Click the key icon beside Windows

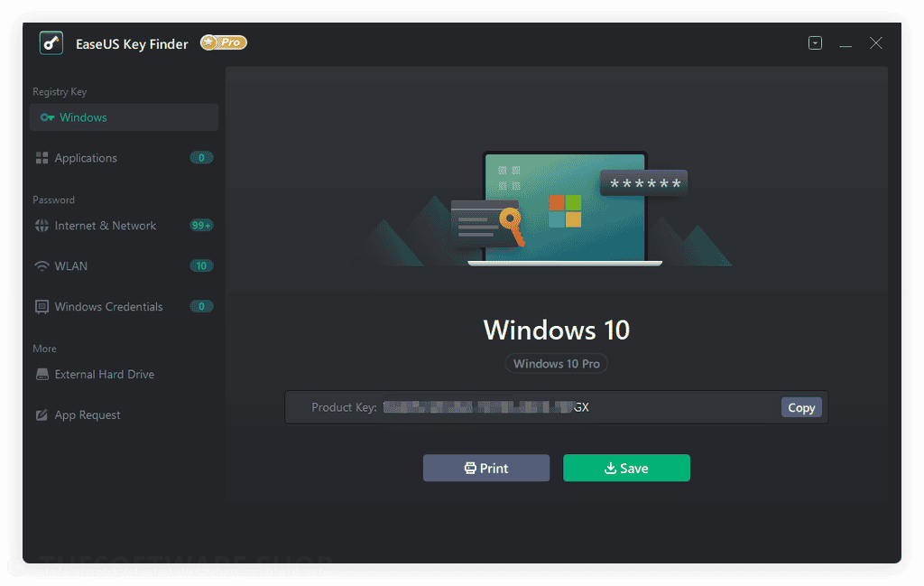47,117
